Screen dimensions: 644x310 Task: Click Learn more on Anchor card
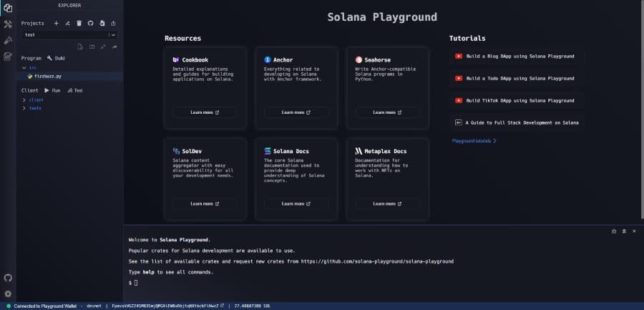(296, 112)
